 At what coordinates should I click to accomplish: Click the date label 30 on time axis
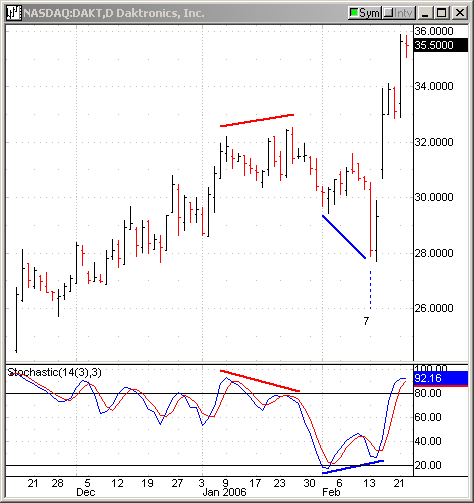[309, 483]
